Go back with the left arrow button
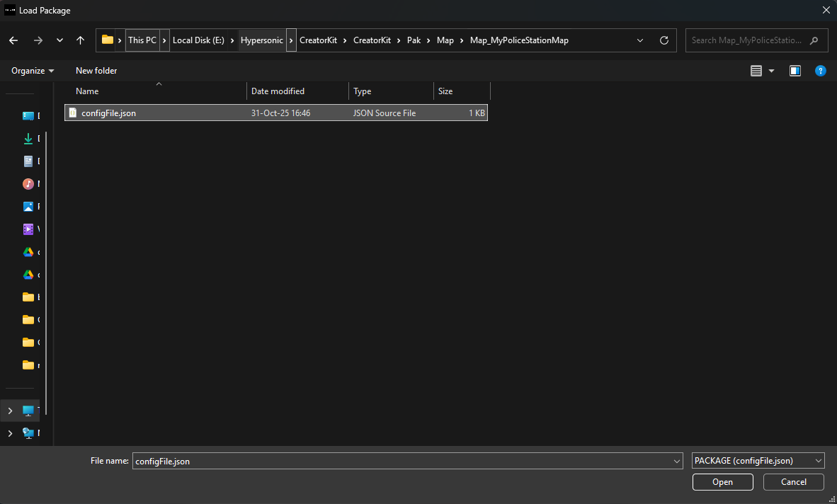The height and width of the screenshot is (504, 837). pos(13,40)
